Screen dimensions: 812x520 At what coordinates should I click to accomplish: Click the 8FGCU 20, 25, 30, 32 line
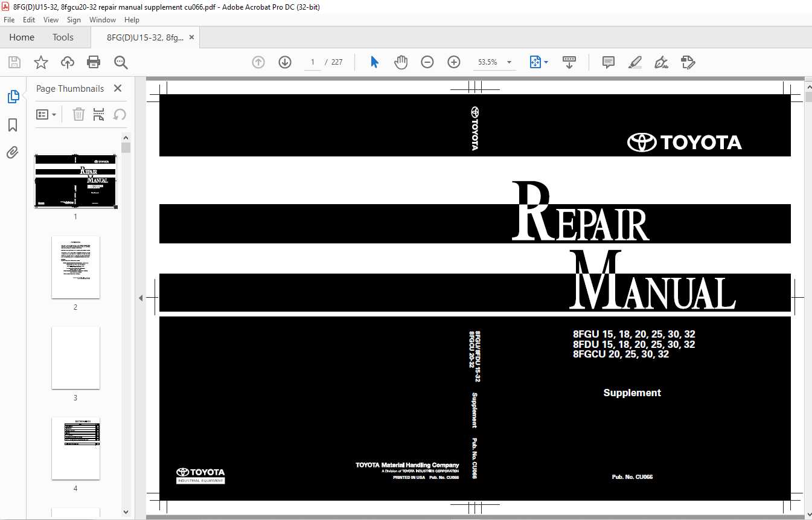[621, 355]
